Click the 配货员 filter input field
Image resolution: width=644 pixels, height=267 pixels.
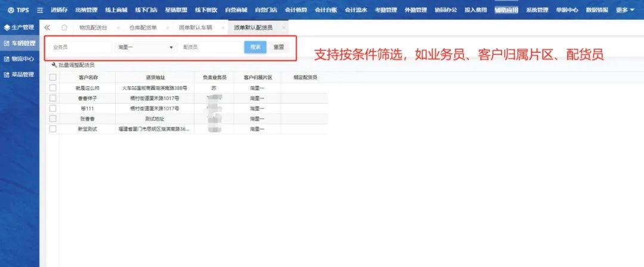(x=210, y=47)
